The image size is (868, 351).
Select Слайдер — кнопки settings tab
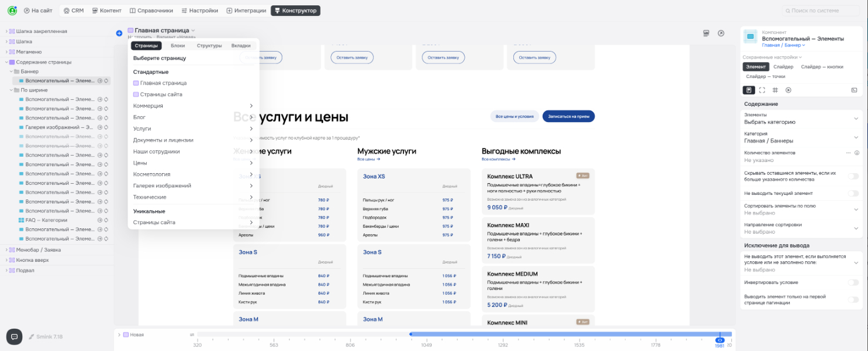822,67
